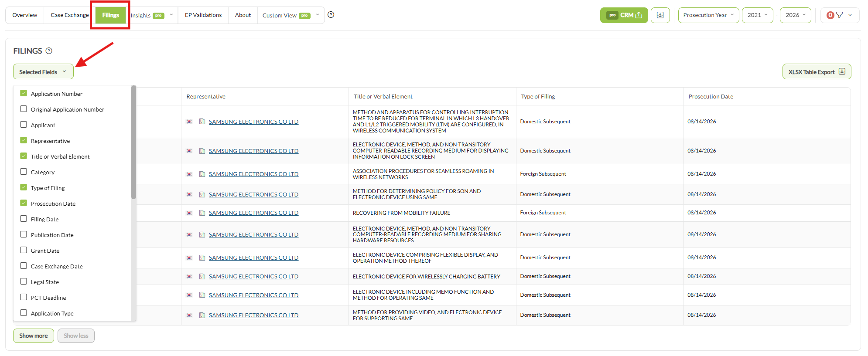Select the Filings tab
868x356 pixels.
click(110, 15)
